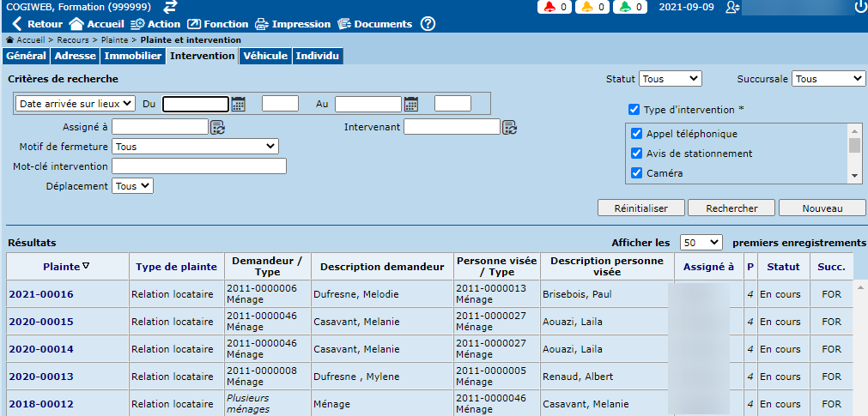Click lookup icon beside Intervenant field
868x416 pixels.
click(509, 128)
